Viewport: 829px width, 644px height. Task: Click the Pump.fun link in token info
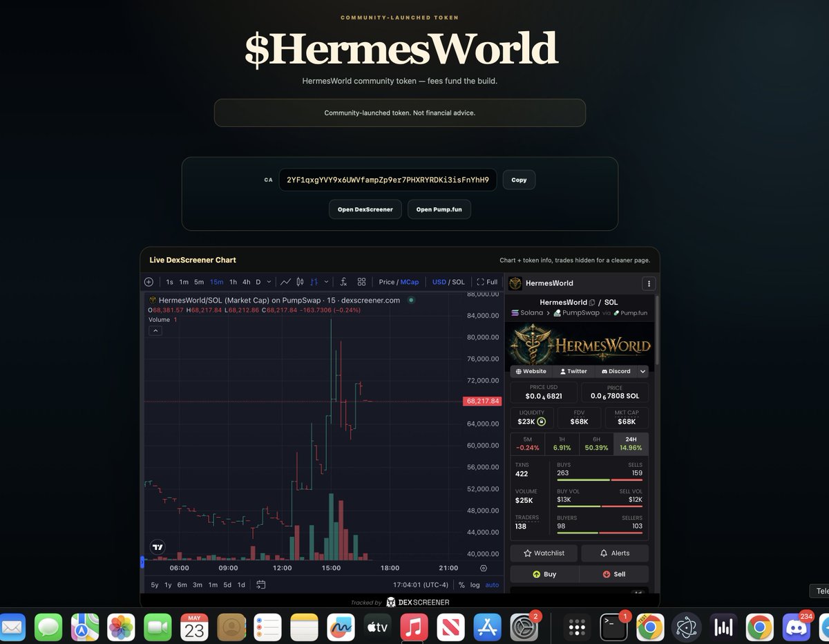[630, 313]
